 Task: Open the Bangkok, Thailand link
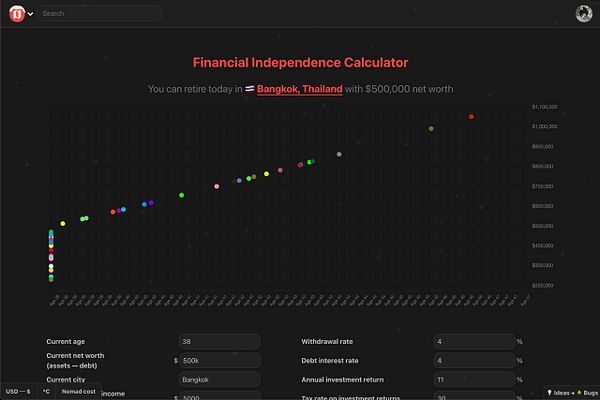pyautogui.click(x=300, y=89)
